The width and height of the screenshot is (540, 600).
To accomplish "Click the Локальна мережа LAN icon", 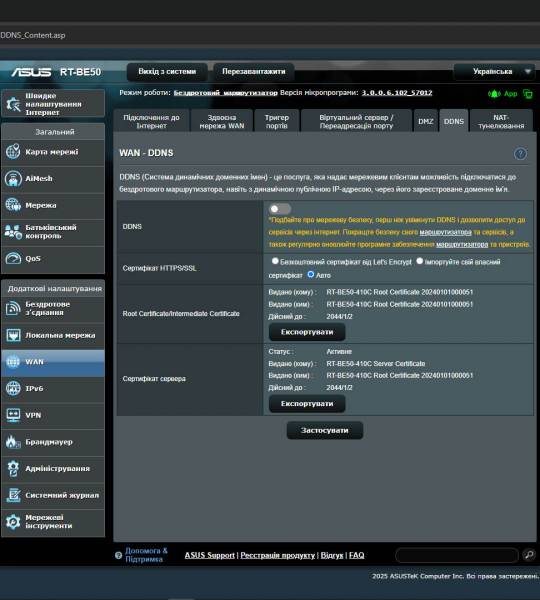I will 13,335.
